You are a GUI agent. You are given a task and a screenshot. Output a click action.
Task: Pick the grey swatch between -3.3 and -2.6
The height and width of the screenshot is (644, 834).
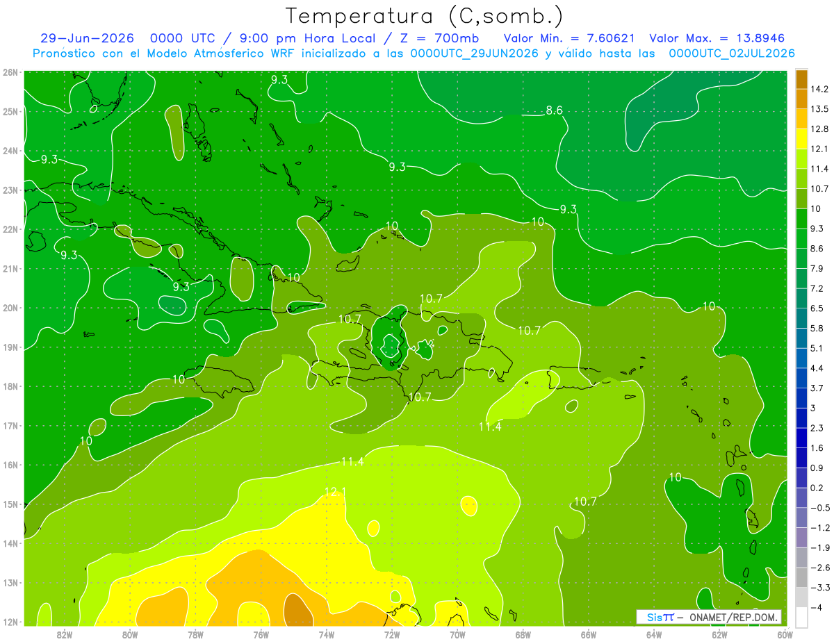point(802,577)
